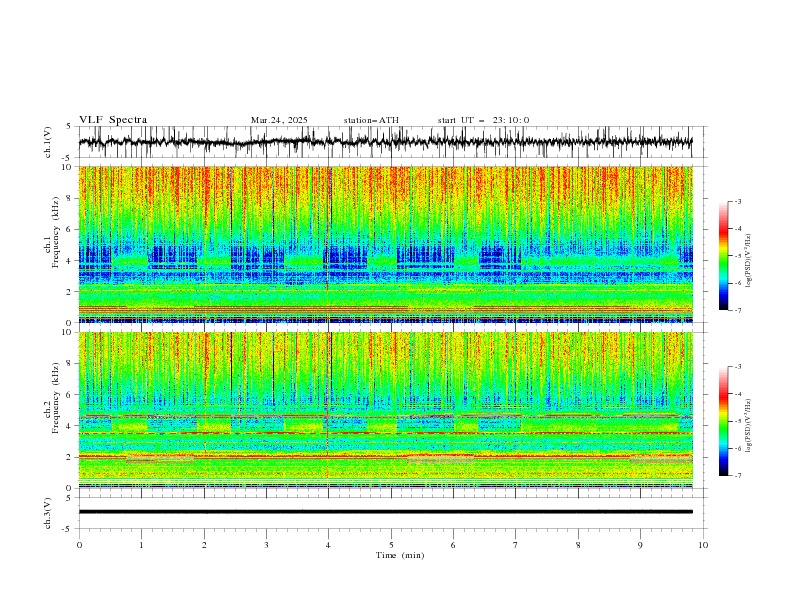
Task: Click the "VLF Spectra" plot title
Action: pyautogui.click(x=113, y=120)
